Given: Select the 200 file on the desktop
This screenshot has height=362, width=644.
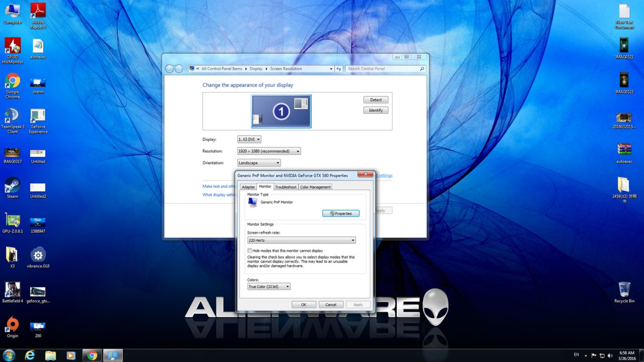Looking at the screenshot, I should click(38, 330).
